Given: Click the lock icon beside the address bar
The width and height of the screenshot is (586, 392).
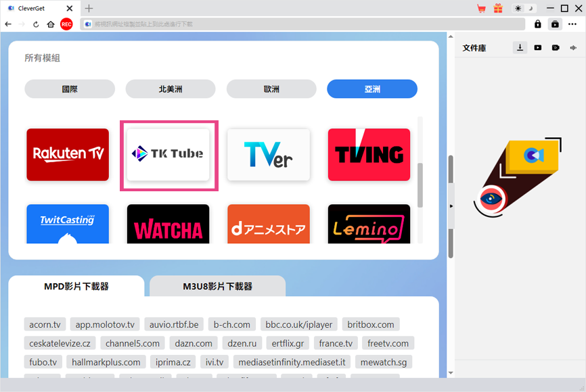Looking at the screenshot, I should [x=538, y=24].
